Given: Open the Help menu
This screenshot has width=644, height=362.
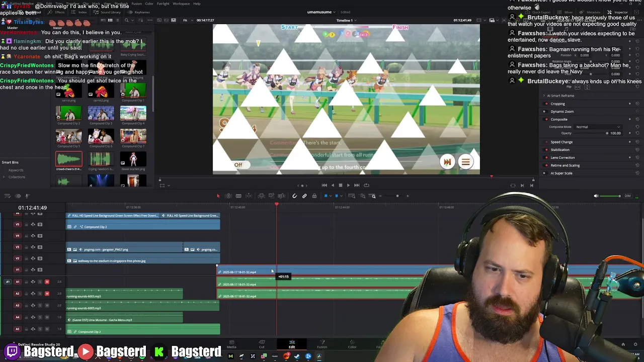Looking at the screenshot, I should (197, 4).
